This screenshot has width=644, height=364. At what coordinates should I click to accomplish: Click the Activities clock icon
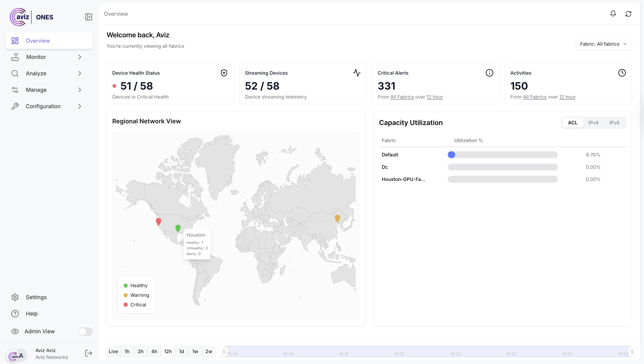point(622,73)
